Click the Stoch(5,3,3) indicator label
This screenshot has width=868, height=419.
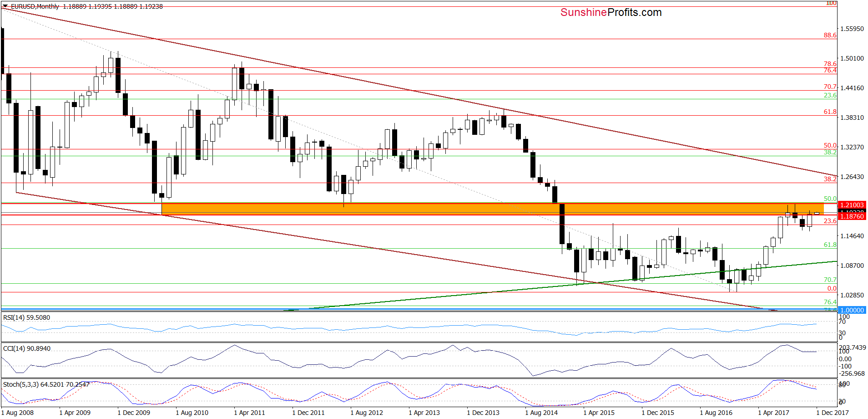click(x=46, y=384)
